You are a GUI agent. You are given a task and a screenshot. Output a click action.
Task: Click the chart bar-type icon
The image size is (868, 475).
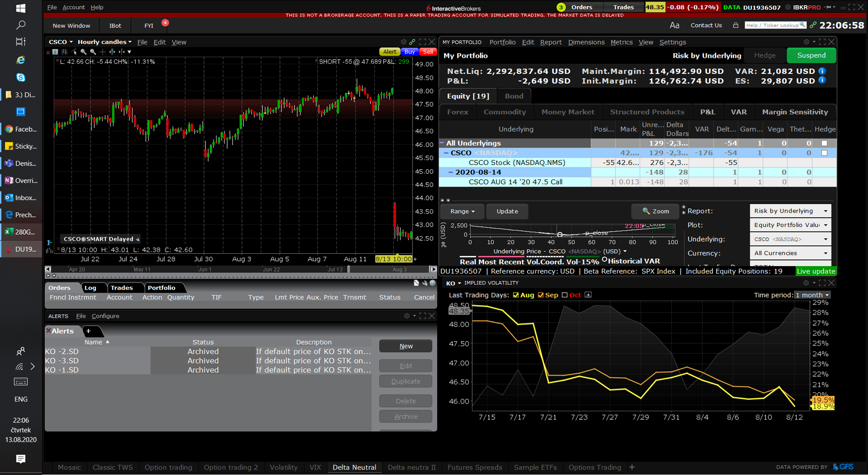pos(65,52)
